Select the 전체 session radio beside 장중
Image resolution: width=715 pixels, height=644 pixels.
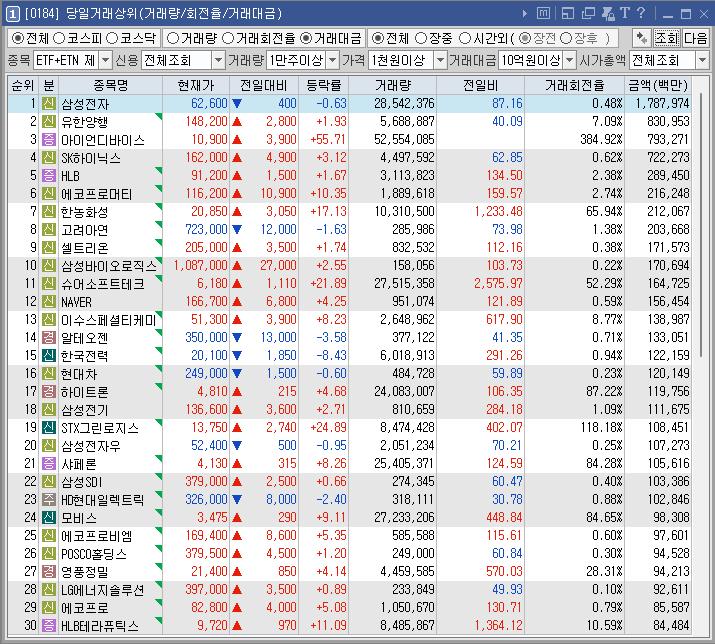378,38
